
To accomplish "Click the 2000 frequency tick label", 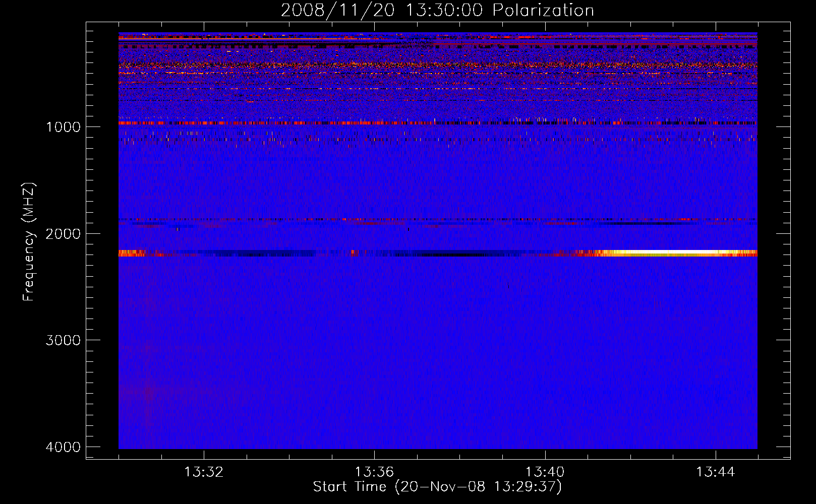I will pos(63,234).
